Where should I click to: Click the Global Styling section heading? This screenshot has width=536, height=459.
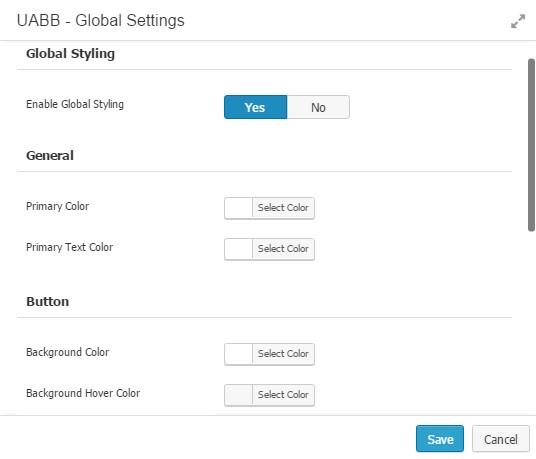coord(70,54)
